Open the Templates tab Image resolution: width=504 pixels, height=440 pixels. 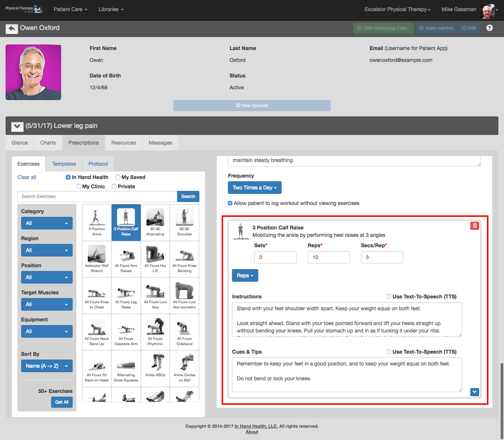pyautogui.click(x=64, y=164)
